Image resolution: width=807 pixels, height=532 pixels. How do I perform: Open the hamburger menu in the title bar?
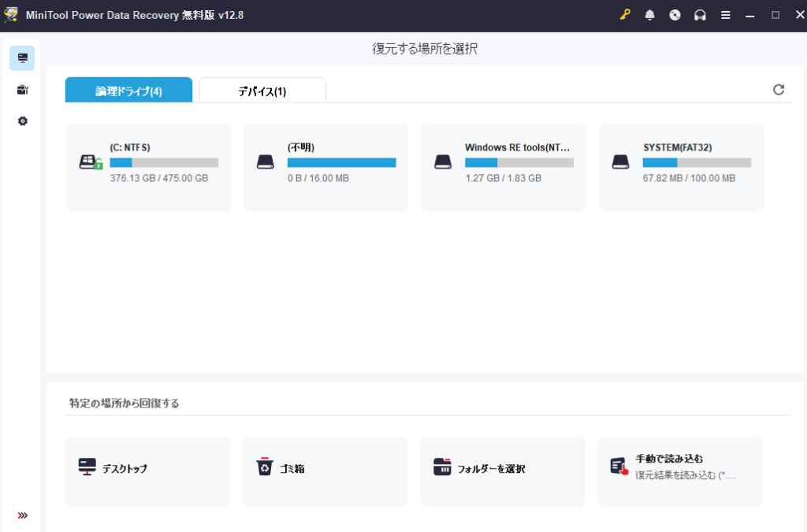pos(725,14)
